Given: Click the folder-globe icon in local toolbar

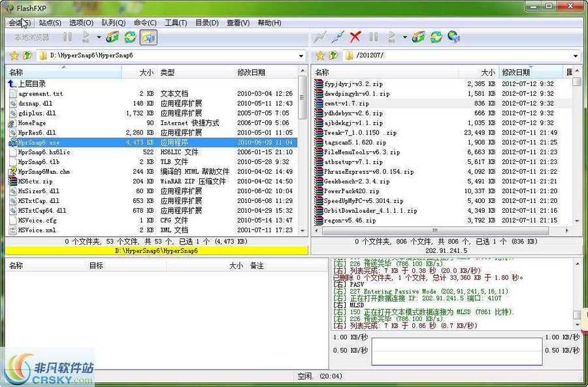Looking at the screenshot, I should pyautogui.click(x=112, y=37).
